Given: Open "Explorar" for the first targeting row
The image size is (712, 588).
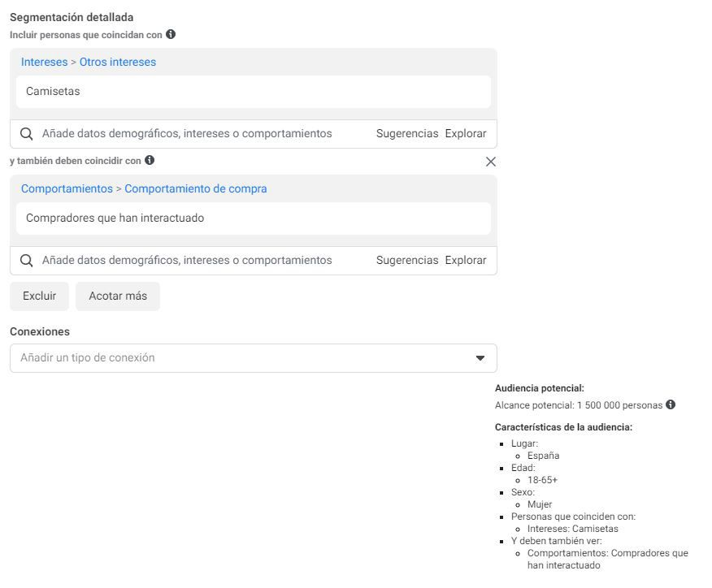Looking at the screenshot, I should coord(467,133).
